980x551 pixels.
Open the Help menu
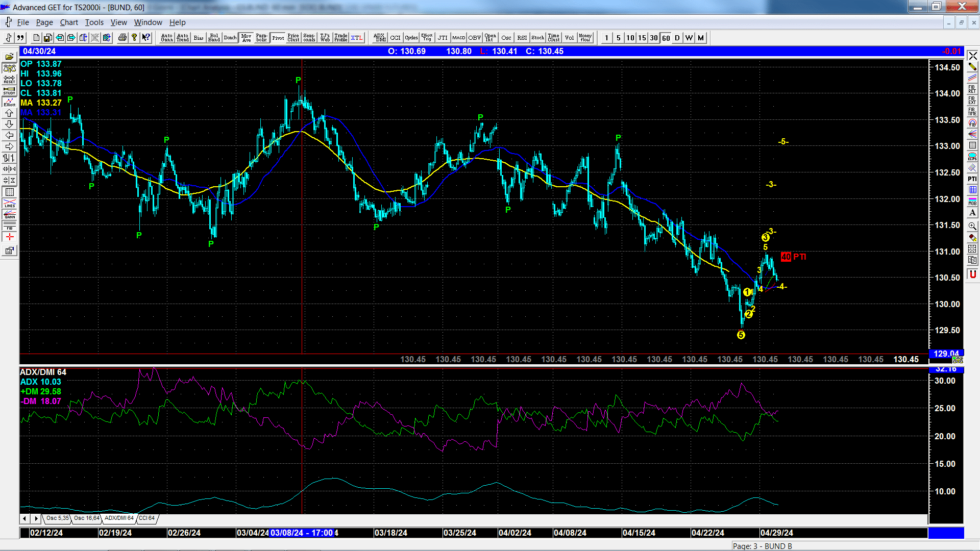(178, 22)
